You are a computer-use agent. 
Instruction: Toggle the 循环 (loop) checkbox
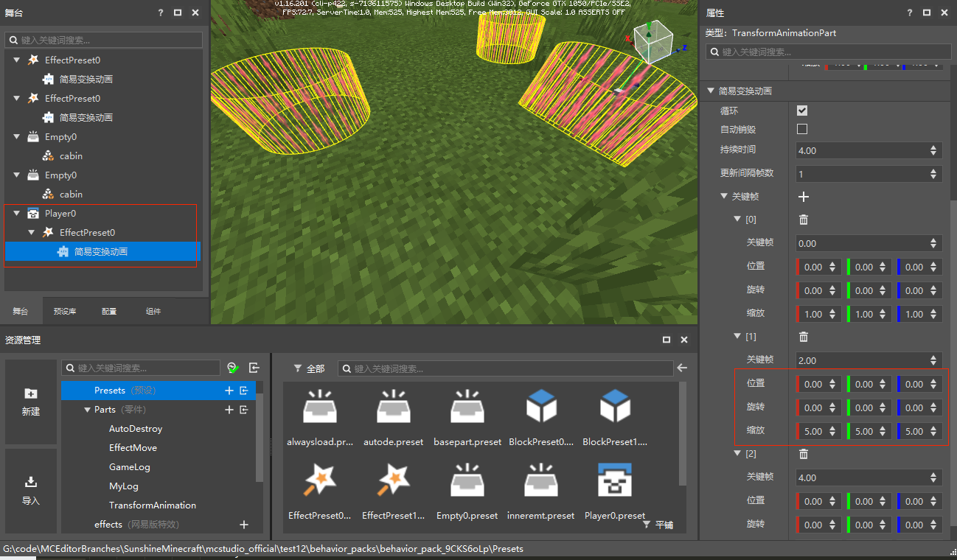coord(802,111)
